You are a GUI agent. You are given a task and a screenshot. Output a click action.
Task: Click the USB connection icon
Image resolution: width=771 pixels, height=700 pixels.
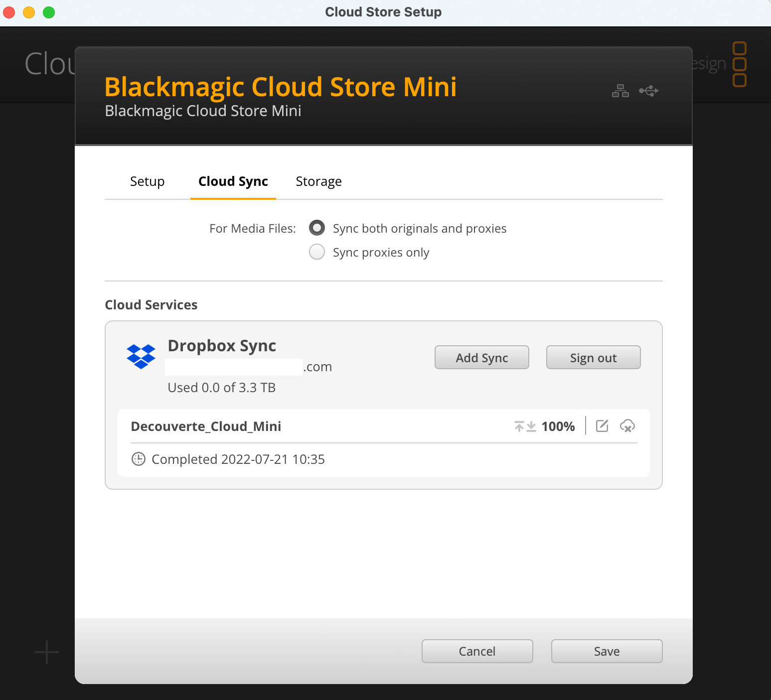pos(648,91)
